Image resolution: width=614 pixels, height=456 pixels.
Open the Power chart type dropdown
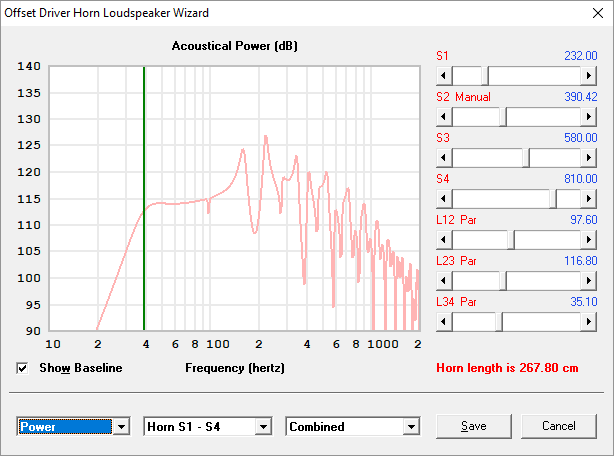click(x=121, y=427)
